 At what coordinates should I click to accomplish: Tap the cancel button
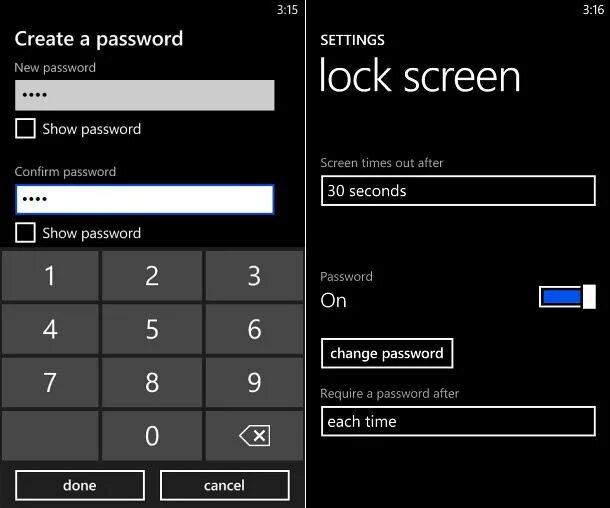coord(224,485)
